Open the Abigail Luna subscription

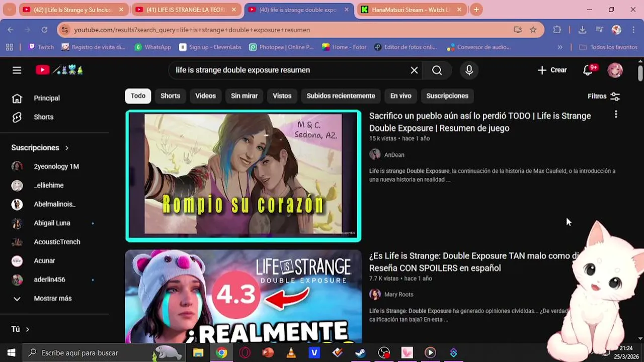(x=52, y=223)
